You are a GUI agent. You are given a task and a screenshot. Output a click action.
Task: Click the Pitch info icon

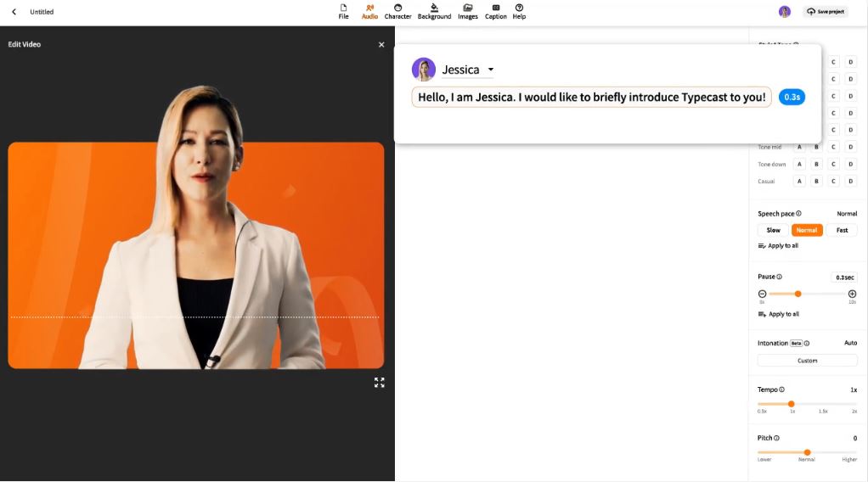click(x=776, y=438)
